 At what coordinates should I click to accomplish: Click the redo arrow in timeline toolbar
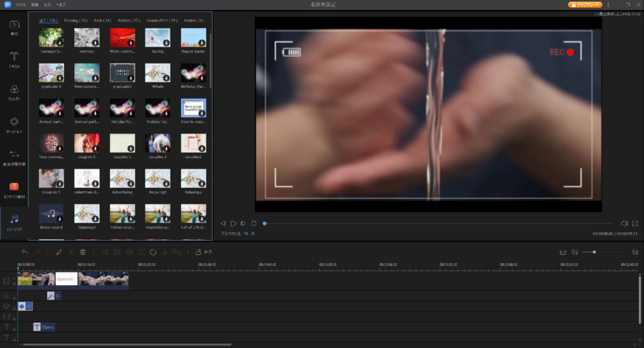pyautogui.click(x=37, y=252)
